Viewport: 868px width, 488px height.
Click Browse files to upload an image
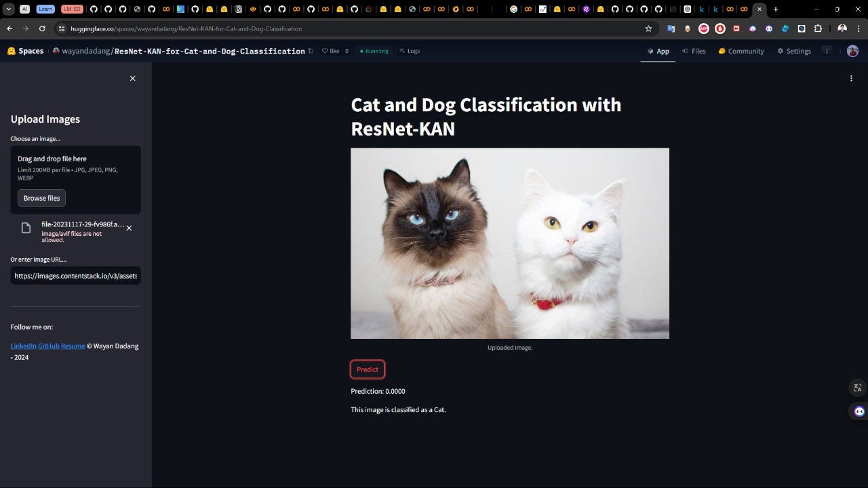pyautogui.click(x=41, y=198)
